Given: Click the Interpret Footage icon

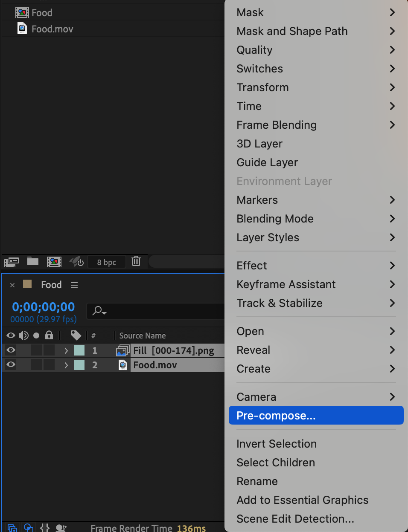Looking at the screenshot, I should coord(12,261).
